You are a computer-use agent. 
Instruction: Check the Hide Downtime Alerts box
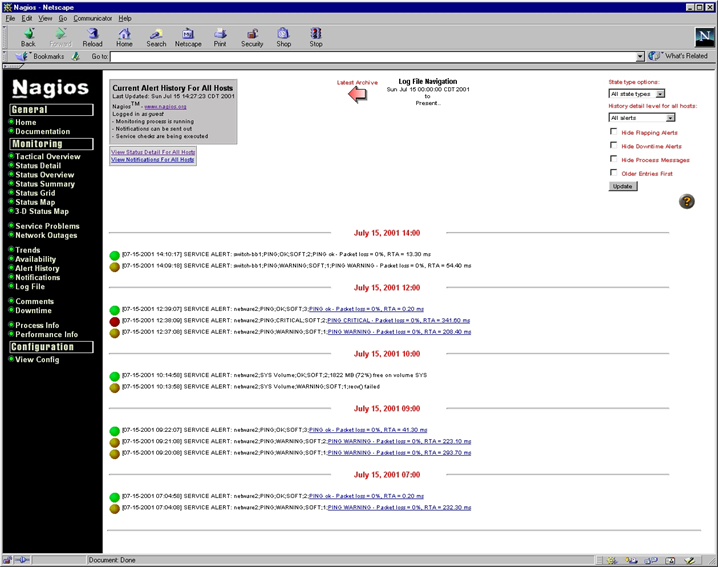(613, 145)
